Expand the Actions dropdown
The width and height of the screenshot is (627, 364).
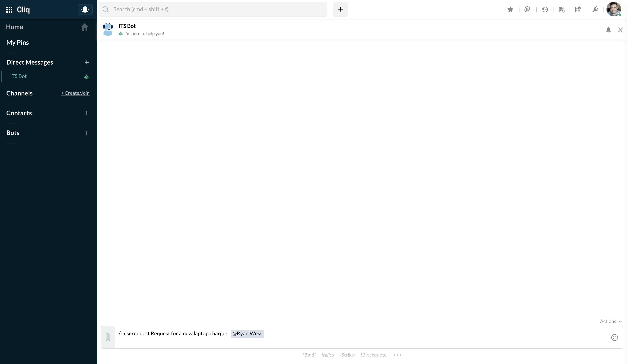pos(610,321)
